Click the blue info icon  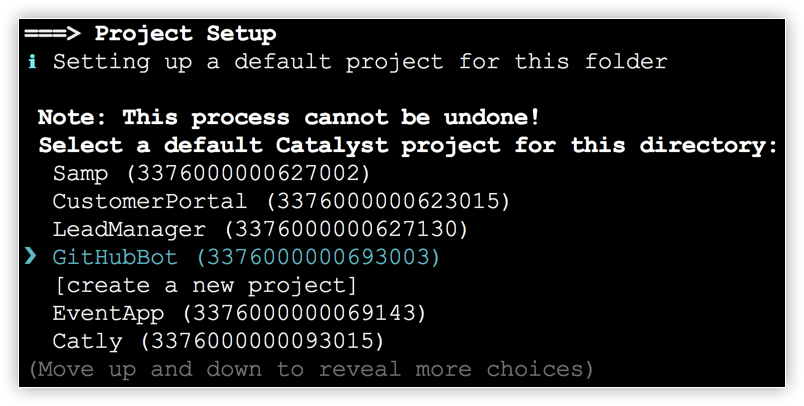click(33, 62)
